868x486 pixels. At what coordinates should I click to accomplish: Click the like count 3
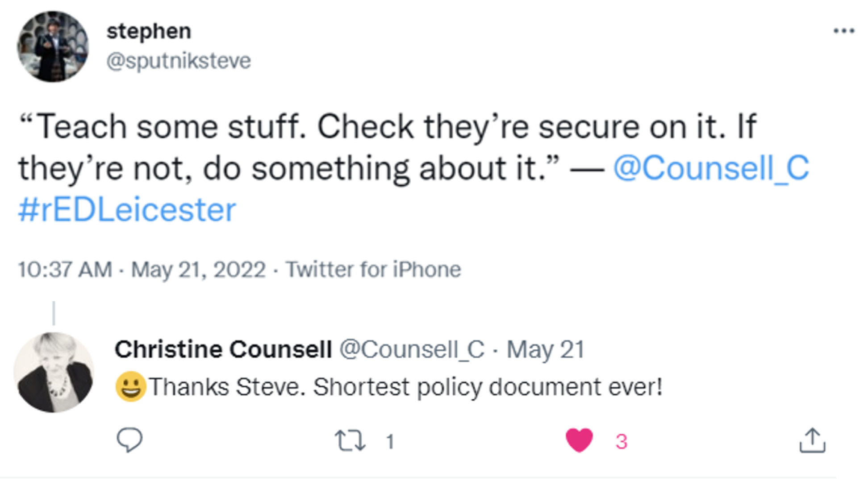click(621, 441)
